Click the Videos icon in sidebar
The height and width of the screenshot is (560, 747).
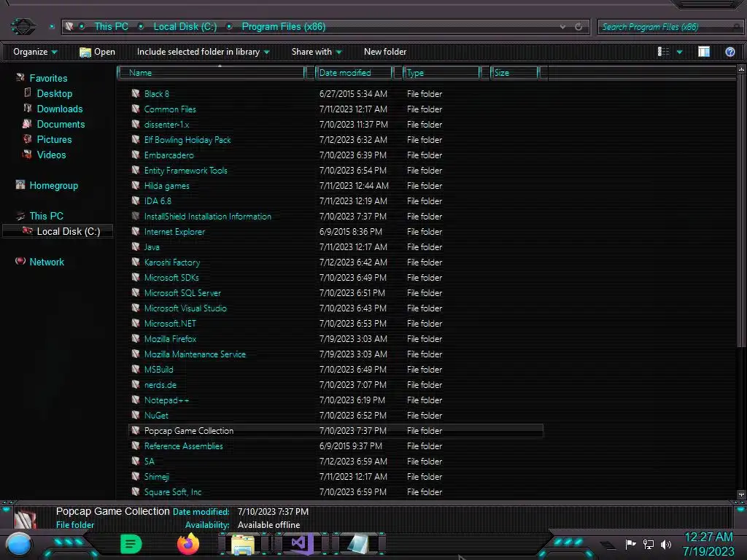pyautogui.click(x=28, y=155)
